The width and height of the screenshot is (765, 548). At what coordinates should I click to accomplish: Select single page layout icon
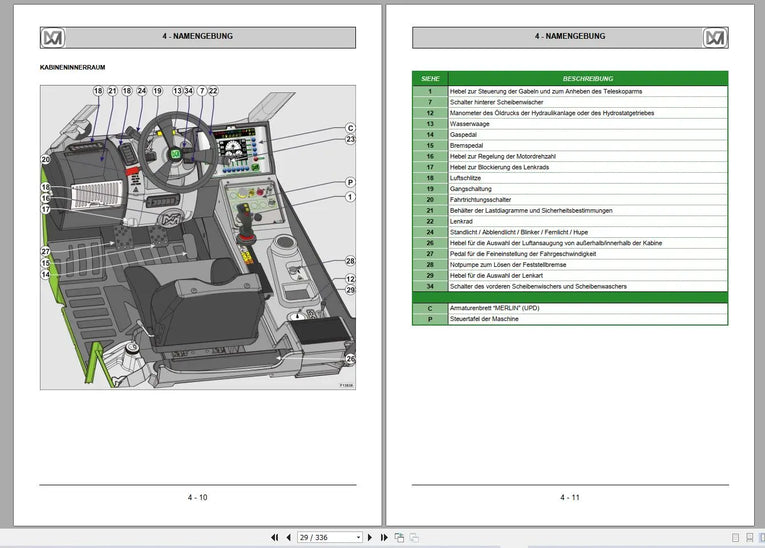click(736, 537)
